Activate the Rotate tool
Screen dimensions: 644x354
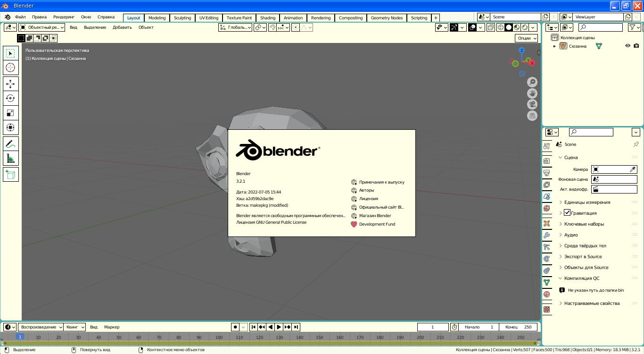pyautogui.click(x=10, y=98)
